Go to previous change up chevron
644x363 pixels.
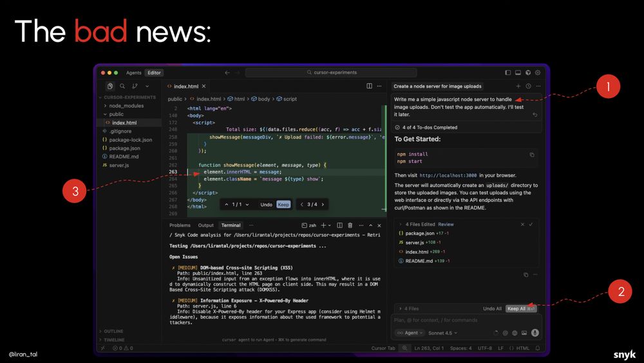pyautogui.click(x=226, y=205)
